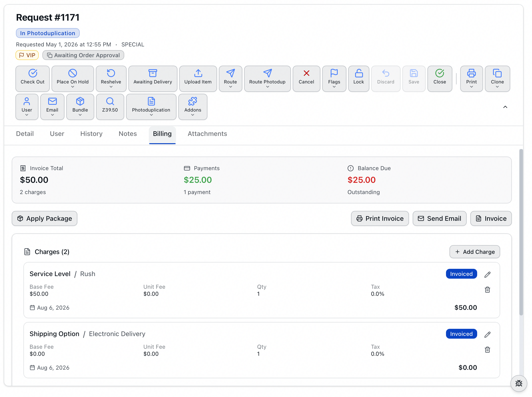Switch to the Attachments tab
The height and width of the screenshot is (397, 532).
pyautogui.click(x=207, y=134)
